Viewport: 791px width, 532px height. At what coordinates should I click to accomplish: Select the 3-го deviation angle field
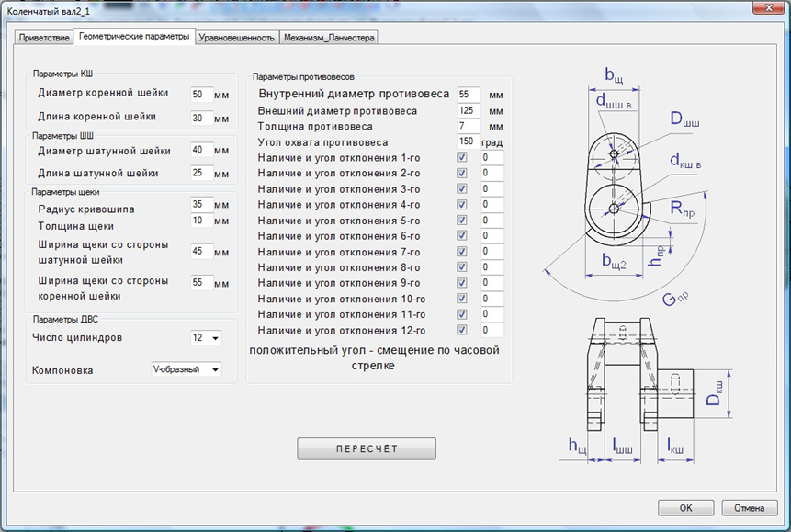click(x=492, y=188)
